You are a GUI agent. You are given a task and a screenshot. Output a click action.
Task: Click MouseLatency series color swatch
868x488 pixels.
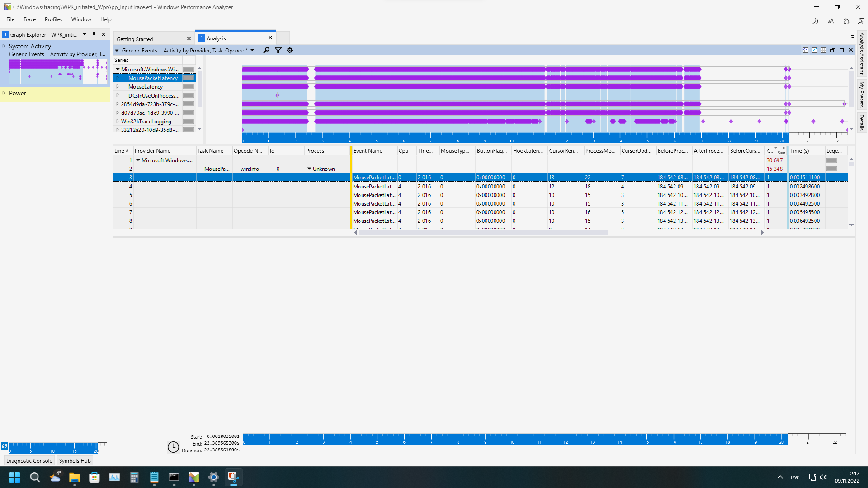point(189,87)
